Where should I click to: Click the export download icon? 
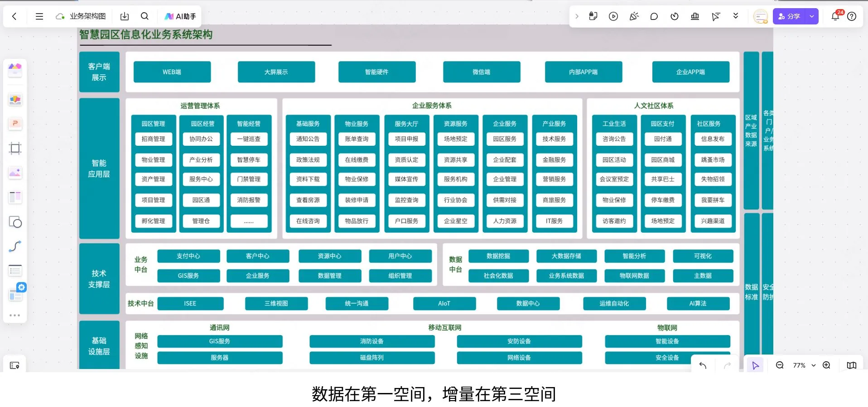125,16
